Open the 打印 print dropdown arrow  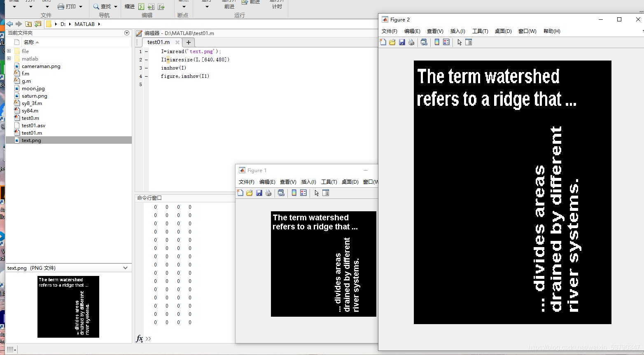(x=81, y=7)
